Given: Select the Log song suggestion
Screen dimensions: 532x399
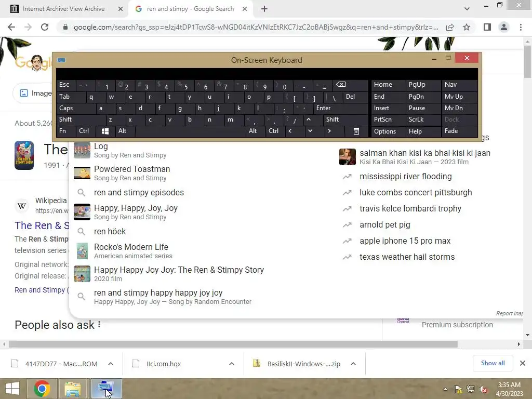Looking at the screenshot, I should pyautogui.click(x=200, y=150).
